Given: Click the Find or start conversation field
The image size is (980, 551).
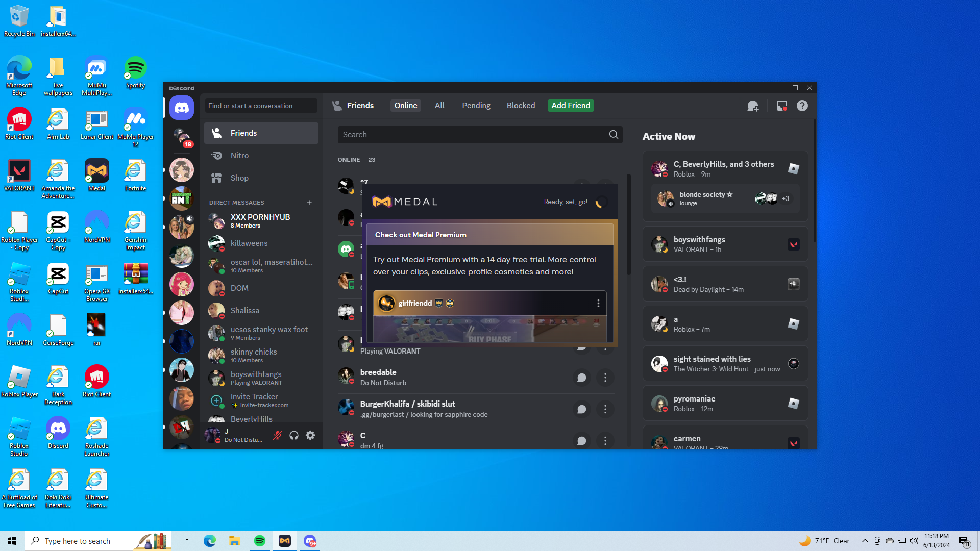Looking at the screenshot, I should pos(261,106).
